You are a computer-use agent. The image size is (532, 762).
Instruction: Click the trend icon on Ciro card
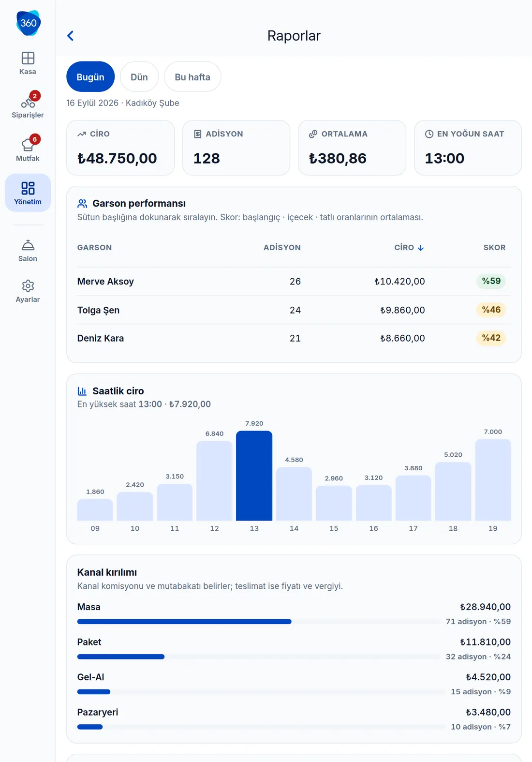[x=82, y=134]
